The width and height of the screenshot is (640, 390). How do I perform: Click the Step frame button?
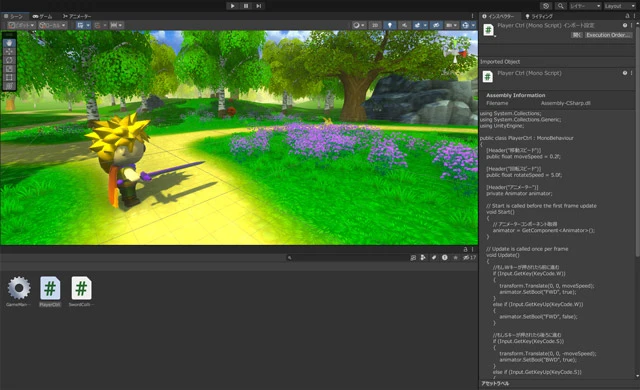coord(259,6)
